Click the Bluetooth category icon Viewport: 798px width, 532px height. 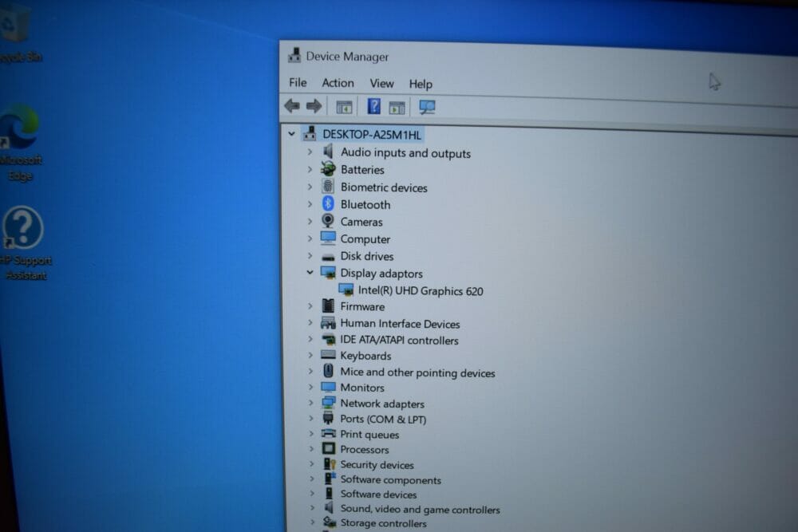click(x=328, y=203)
